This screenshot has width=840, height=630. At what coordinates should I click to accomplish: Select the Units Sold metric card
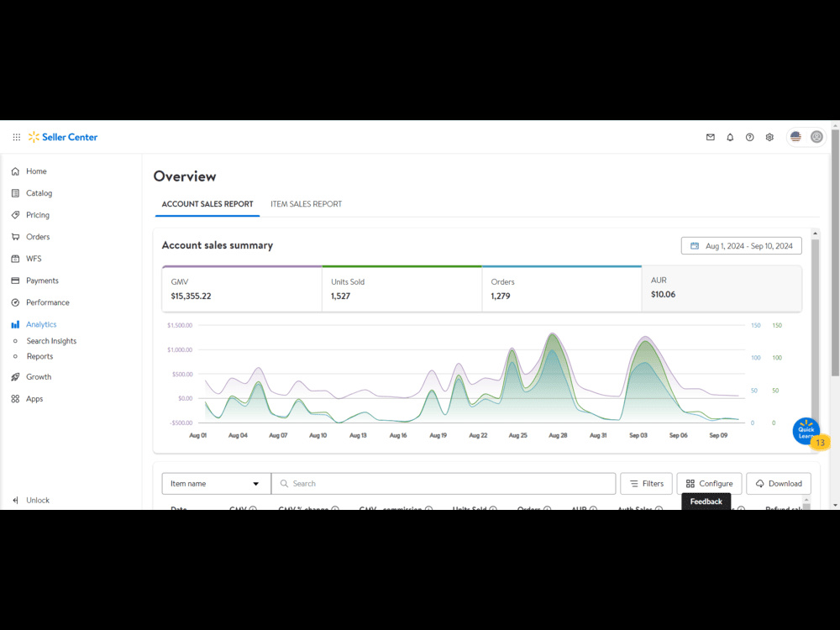tap(402, 289)
